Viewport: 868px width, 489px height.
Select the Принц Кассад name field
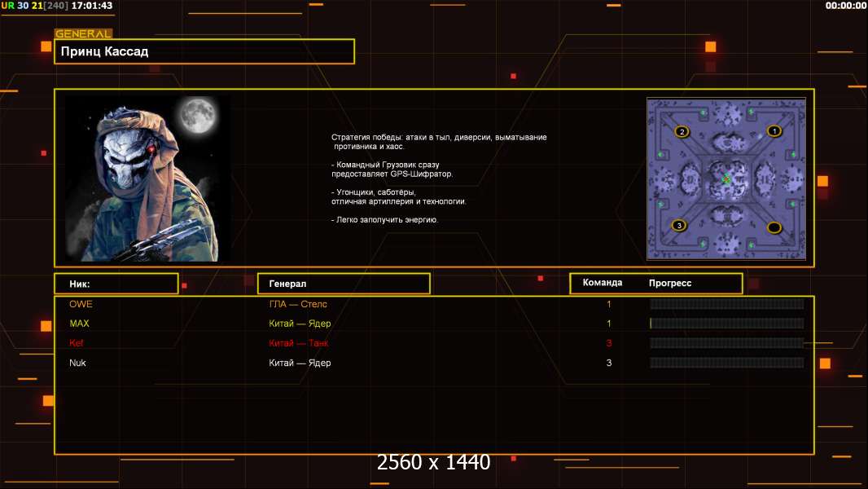(204, 51)
